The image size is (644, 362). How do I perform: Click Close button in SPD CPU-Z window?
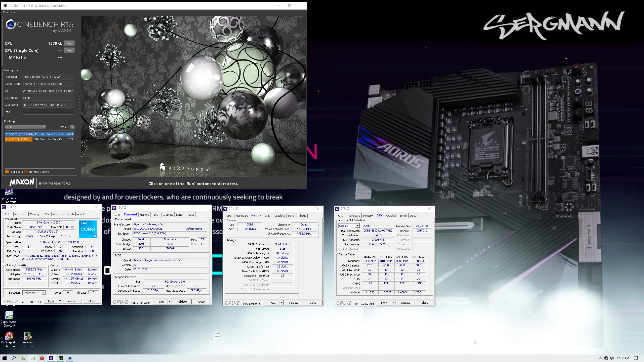425,303
